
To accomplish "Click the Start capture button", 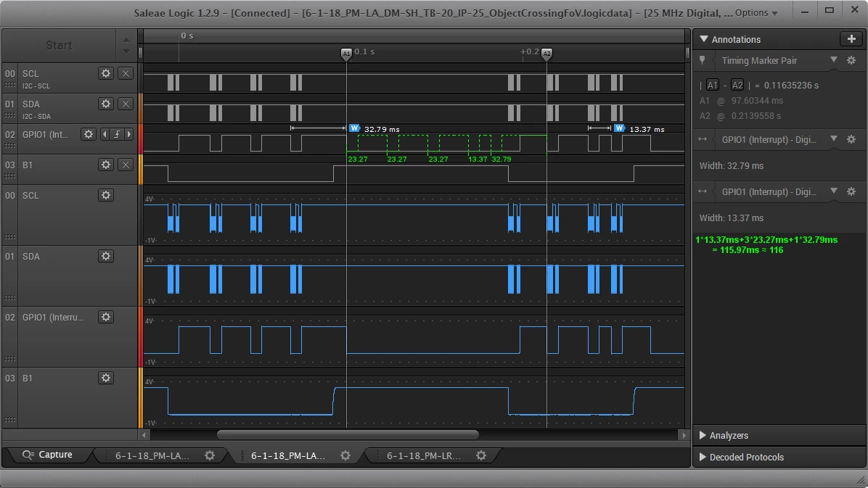I will 59,46.
